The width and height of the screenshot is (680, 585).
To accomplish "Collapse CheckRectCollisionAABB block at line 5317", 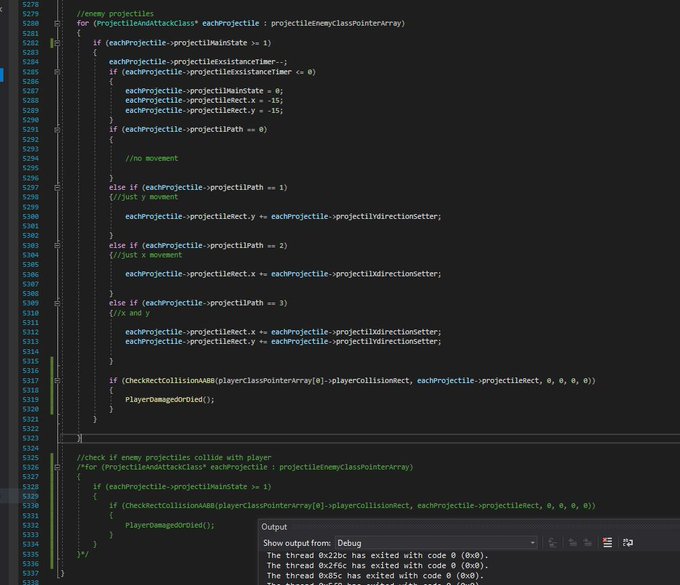I will (x=57, y=380).
